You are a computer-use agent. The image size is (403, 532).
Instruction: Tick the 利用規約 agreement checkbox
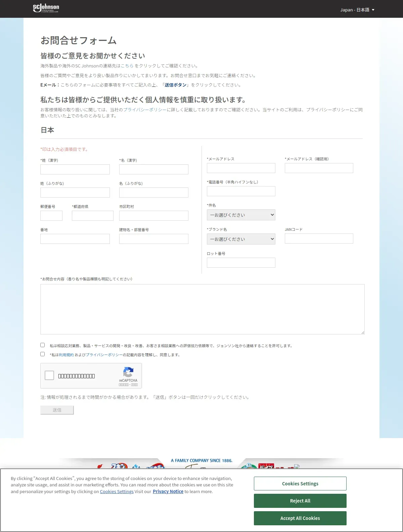(x=42, y=354)
